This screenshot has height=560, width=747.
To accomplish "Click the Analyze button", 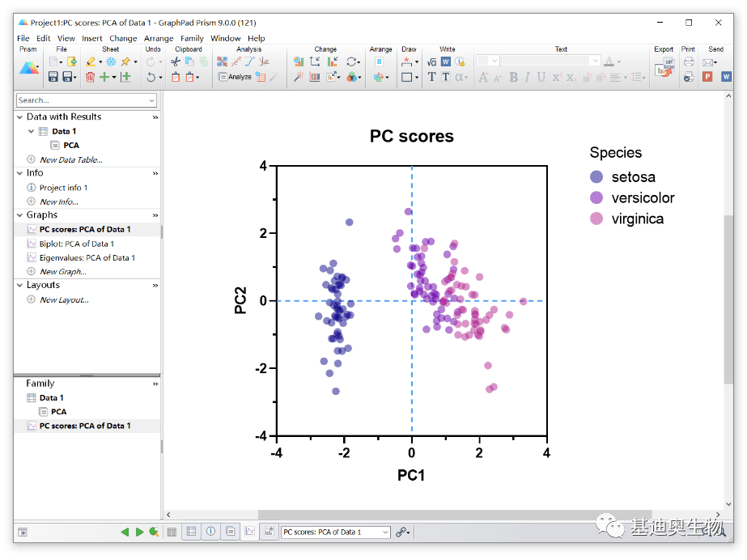I will (x=235, y=77).
